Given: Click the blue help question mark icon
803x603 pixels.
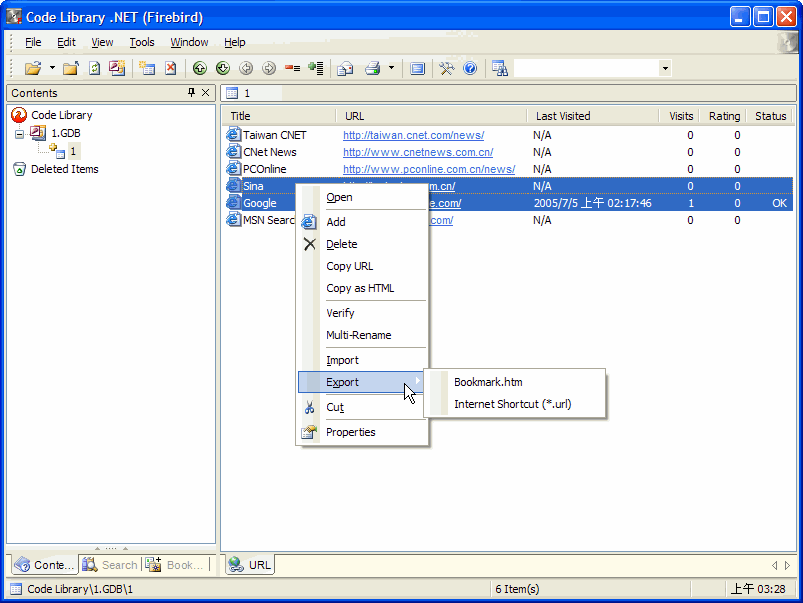Looking at the screenshot, I should [x=470, y=68].
